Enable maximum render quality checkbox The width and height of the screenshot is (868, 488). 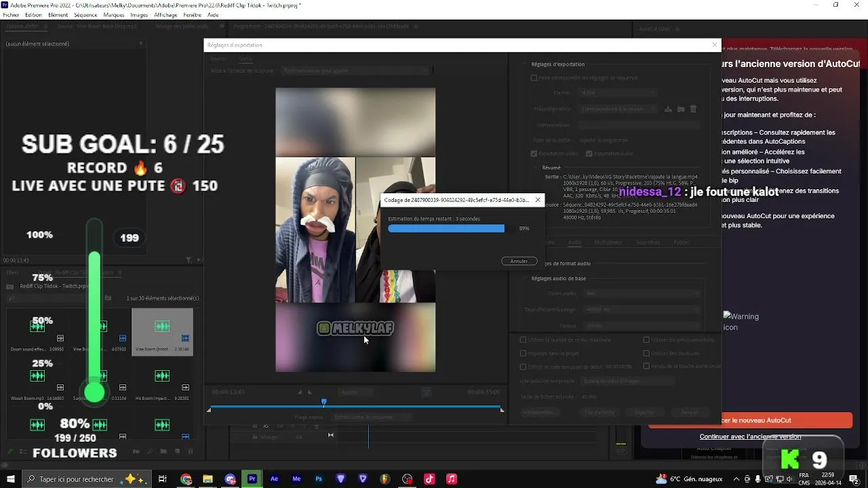[523, 340]
